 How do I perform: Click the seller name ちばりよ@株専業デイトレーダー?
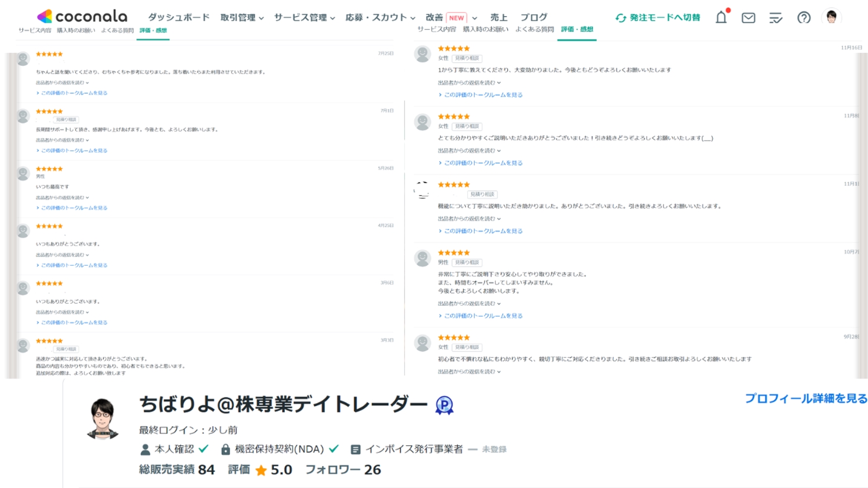pos(284,404)
